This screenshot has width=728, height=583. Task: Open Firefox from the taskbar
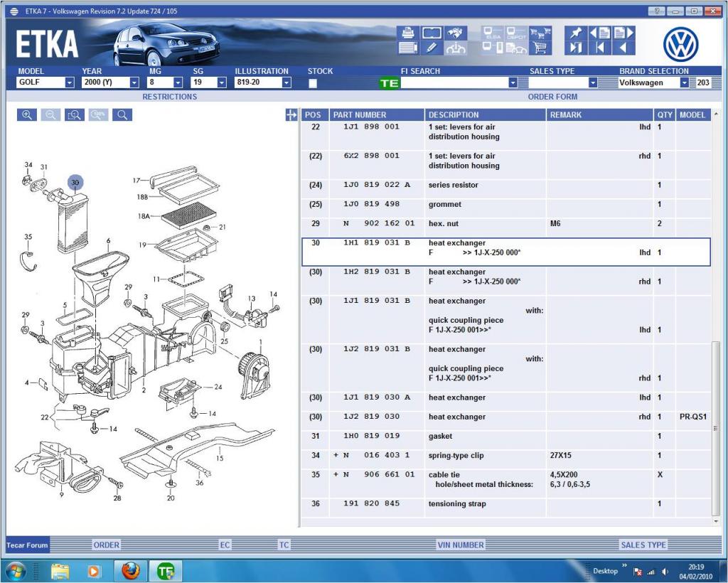point(131,571)
